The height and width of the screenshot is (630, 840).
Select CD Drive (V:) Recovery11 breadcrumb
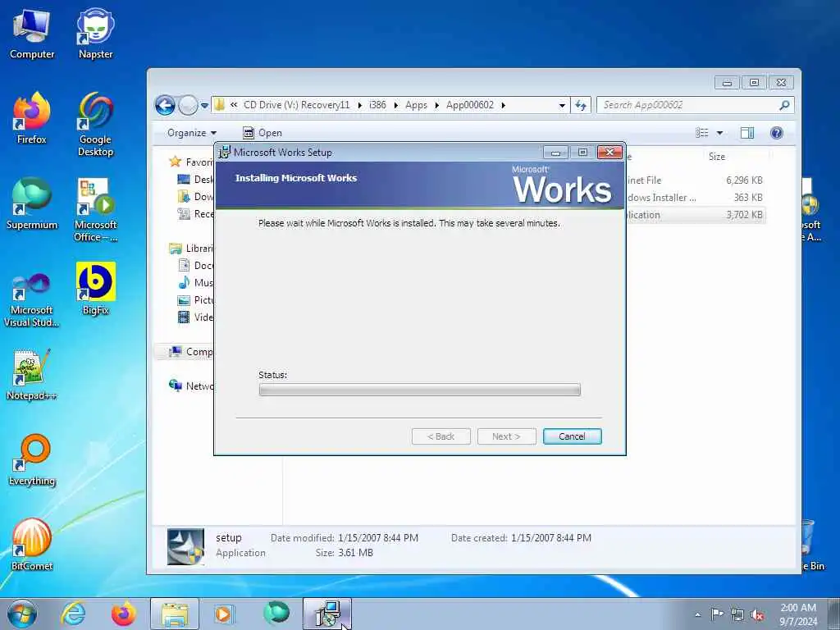(296, 105)
